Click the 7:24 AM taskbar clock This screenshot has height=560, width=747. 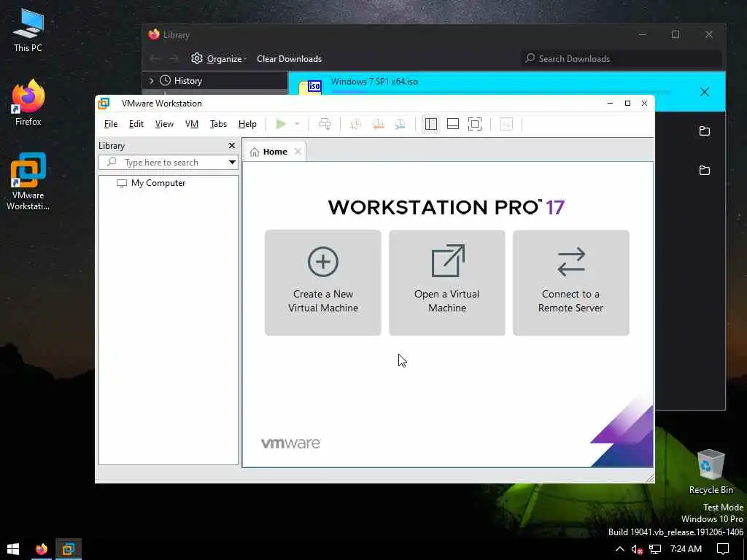pos(686,549)
